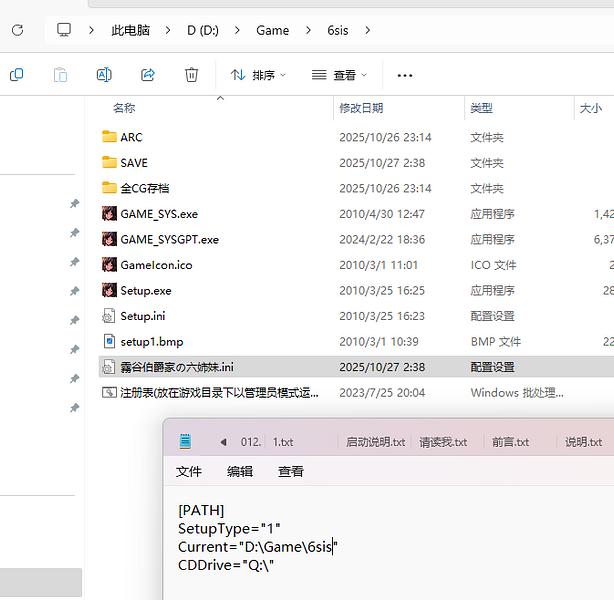Click the GAME_SYS.exe file icon

tap(110, 214)
